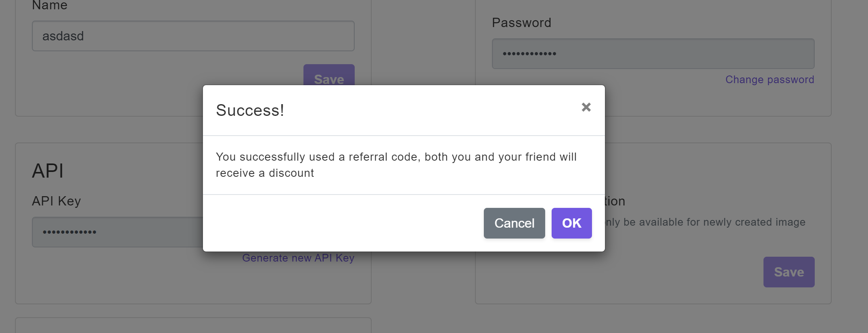The width and height of the screenshot is (868, 333).
Task: Click the newly created image note text
Action: point(705,222)
